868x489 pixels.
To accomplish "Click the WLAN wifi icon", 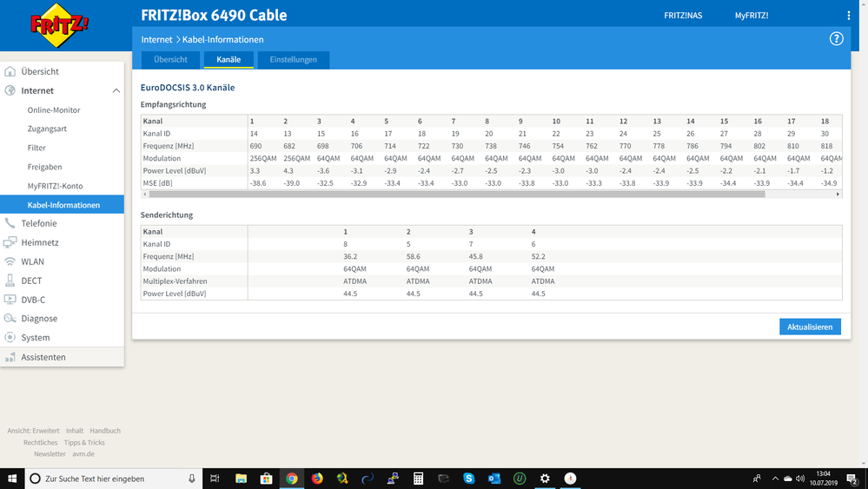I will [10, 261].
